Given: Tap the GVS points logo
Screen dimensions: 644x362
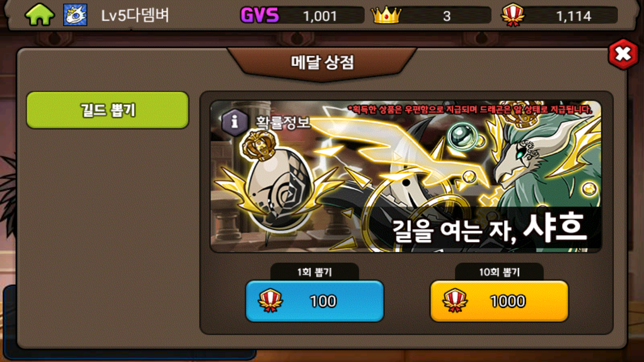Looking at the screenshot, I should coord(260,16).
